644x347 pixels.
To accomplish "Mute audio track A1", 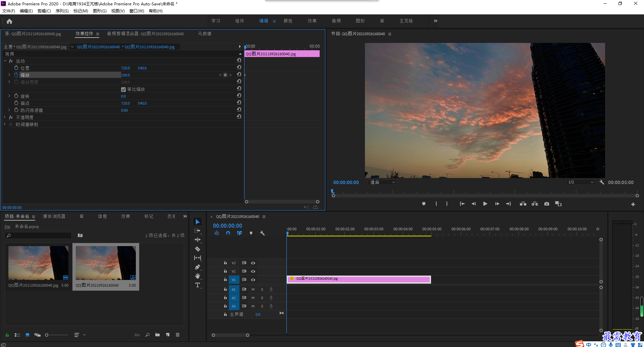I will coord(253,289).
